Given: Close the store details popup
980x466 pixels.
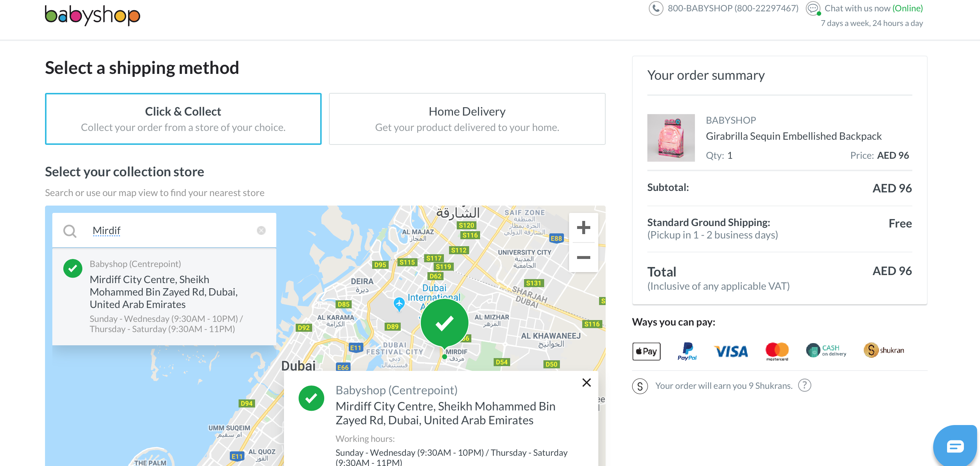Looking at the screenshot, I should click(x=586, y=382).
